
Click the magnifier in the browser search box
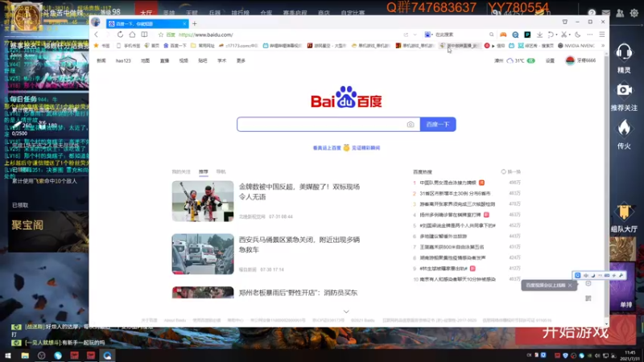(x=491, y=35)
